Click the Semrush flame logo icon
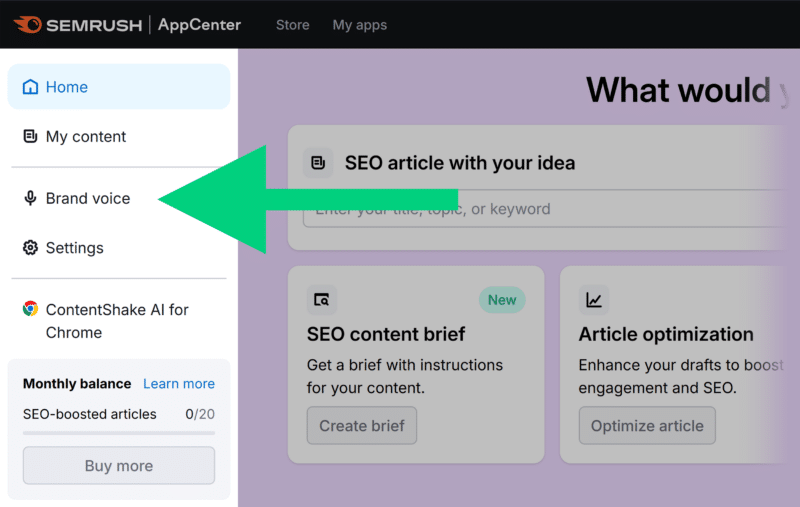Viewport: 800px width, 507px height. [28, 24]
